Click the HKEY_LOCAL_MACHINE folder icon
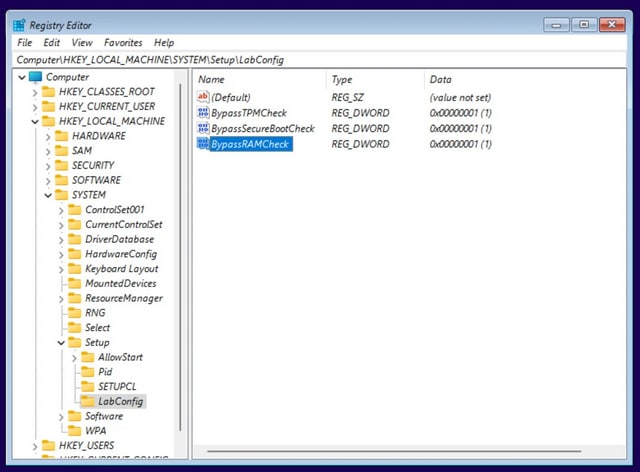Image resolution: width=640 pixels, height=472 pixels. coord(49,121)
